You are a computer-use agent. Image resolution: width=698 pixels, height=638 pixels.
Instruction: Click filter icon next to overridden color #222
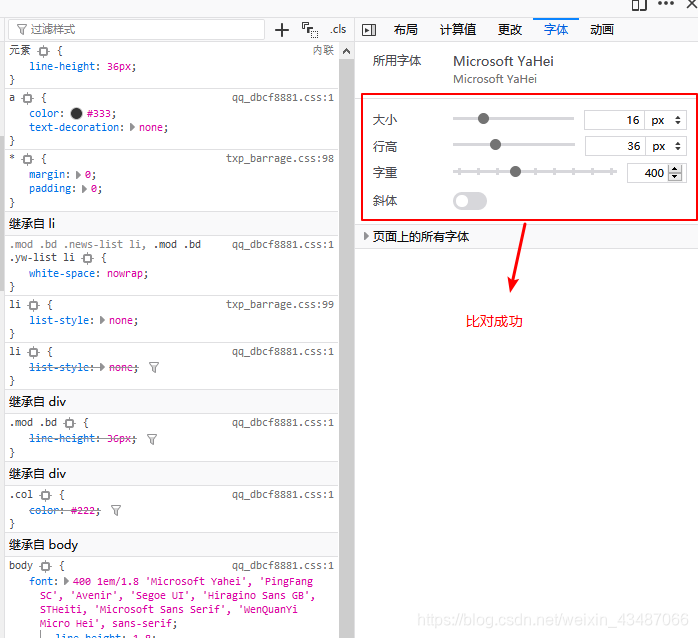tap(116, 510)
